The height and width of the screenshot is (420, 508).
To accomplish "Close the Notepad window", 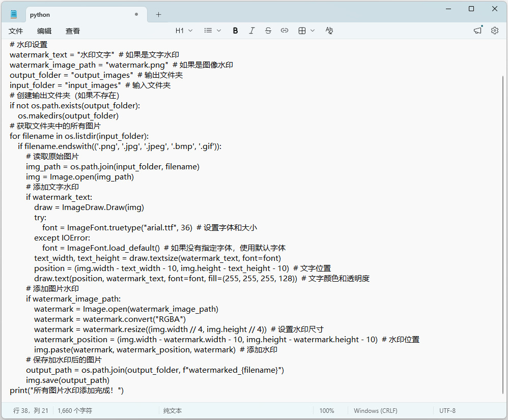I will coord(495,9).
